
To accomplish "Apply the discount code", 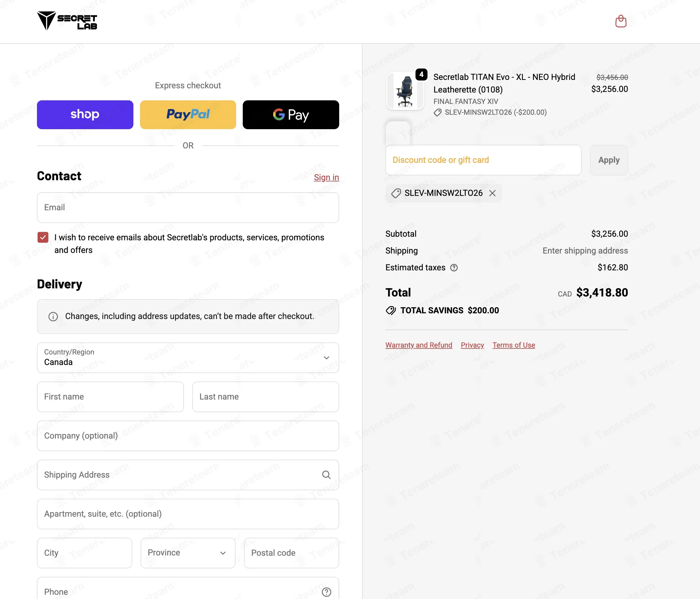I will [x=609, y=160].
